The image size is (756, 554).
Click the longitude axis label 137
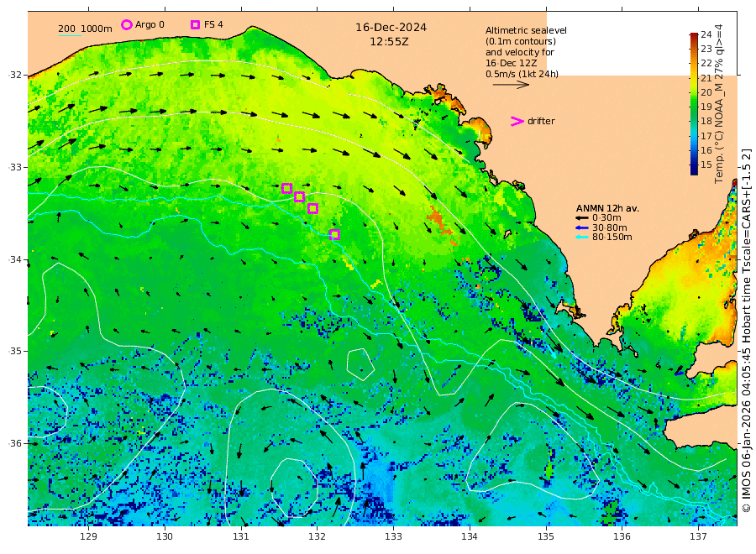[x=698, y=536]
